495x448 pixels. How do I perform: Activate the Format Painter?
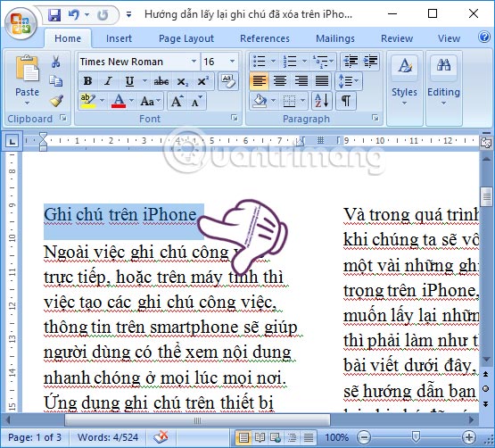56,101
